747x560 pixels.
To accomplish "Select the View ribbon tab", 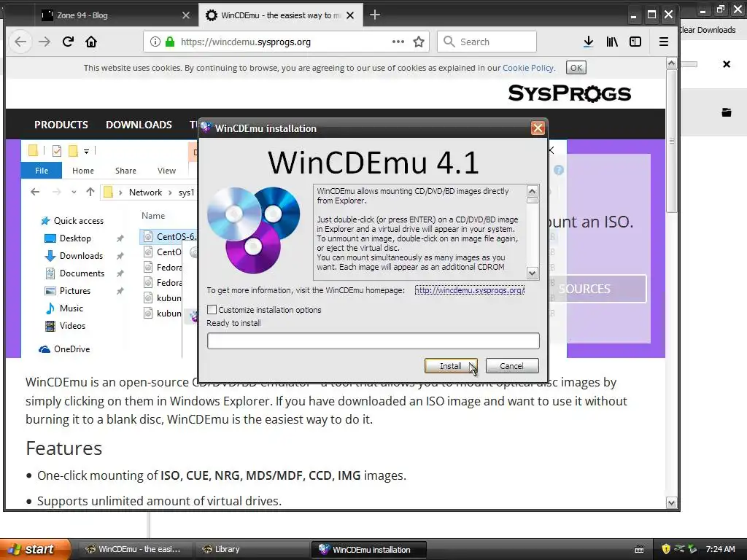I will [167, 171].
